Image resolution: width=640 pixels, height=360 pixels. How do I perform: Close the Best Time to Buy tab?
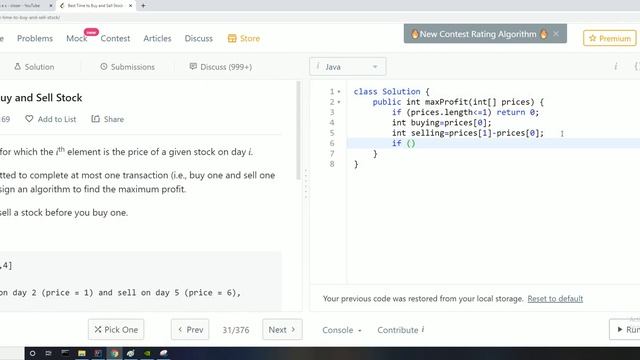click(130, 6)
